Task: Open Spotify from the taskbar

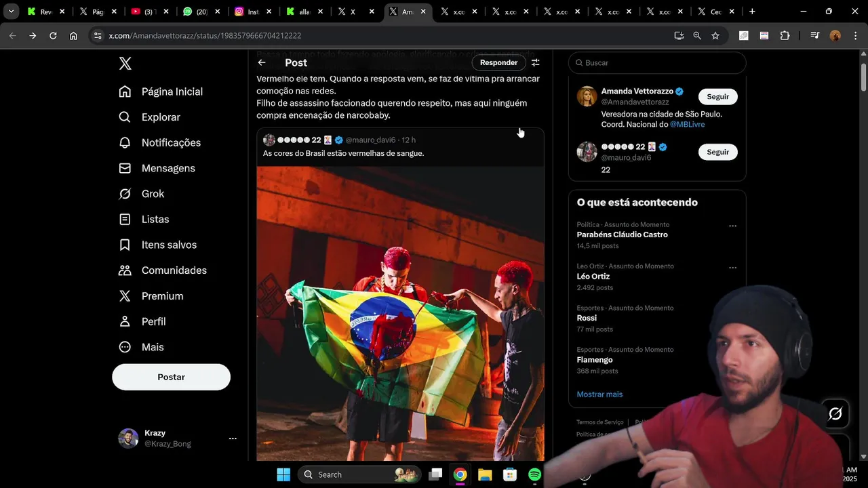Action: click(x=534, y=474)
